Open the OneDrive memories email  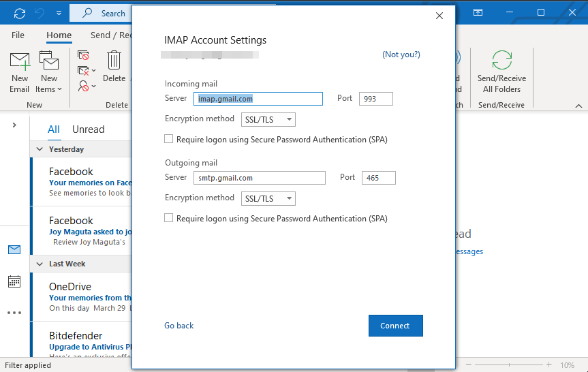tap(81, 297)
